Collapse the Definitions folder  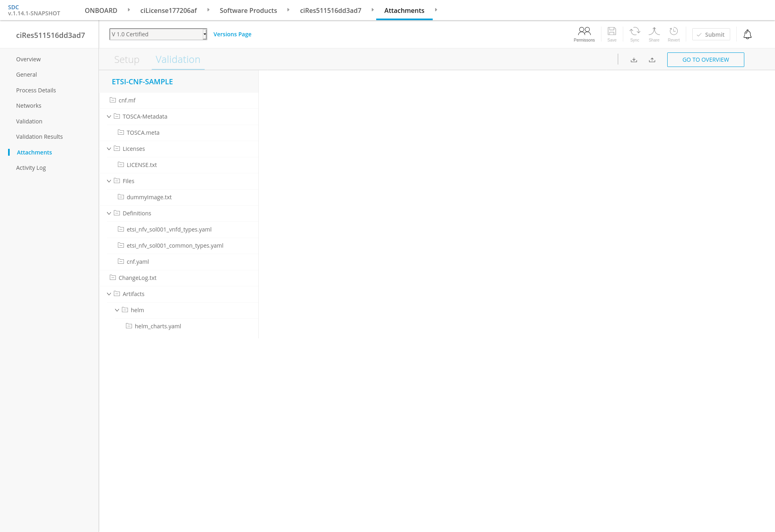point(109,213)
